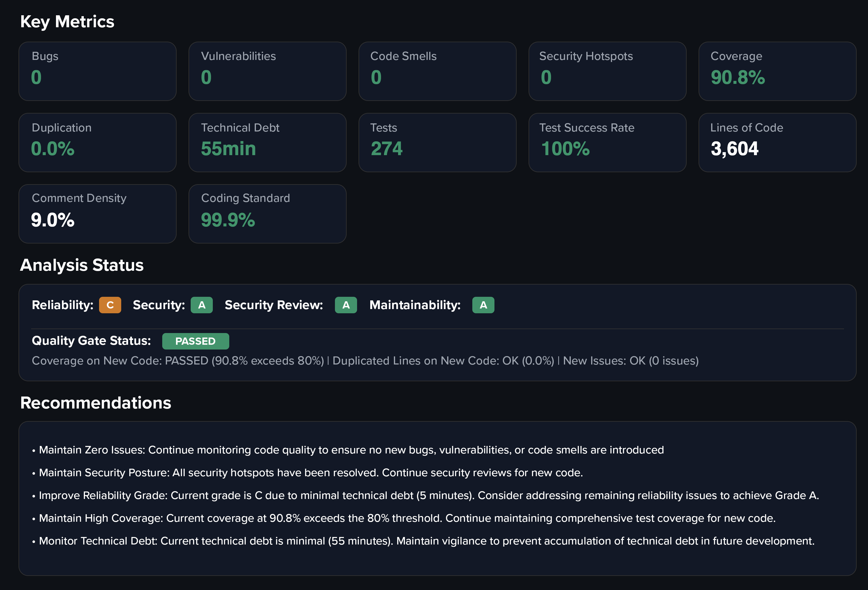868x590 pixels.
Task: Open the Lines of Code card
Action: point(777,142)
